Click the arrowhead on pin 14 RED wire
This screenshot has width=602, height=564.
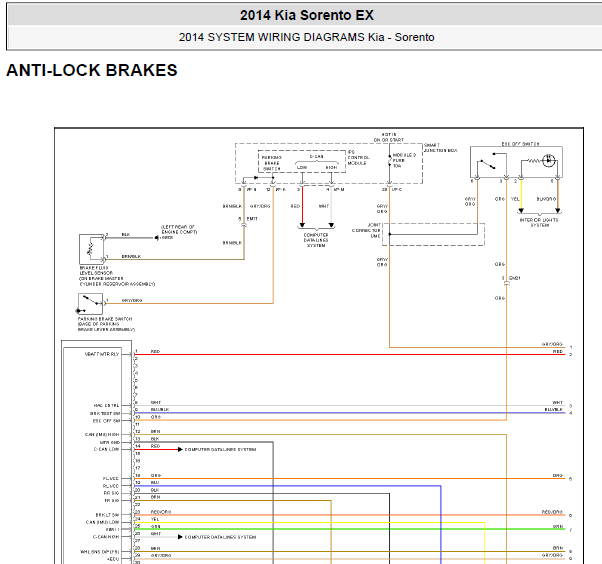(180, 450)
